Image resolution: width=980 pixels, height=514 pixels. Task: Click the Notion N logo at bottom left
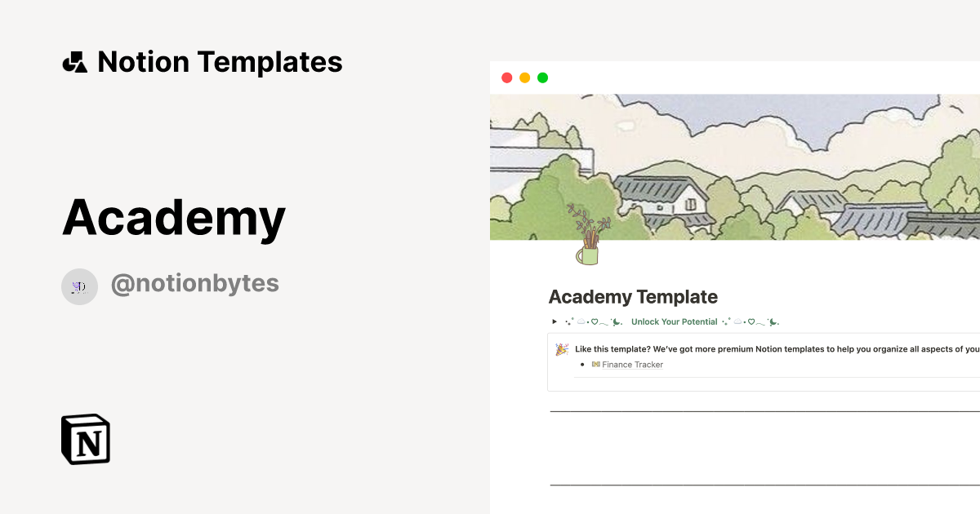point(85,439)
